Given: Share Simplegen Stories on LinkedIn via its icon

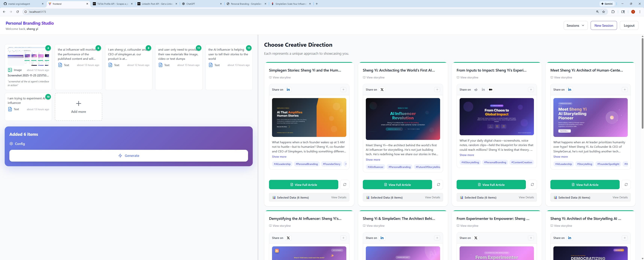Looking at the screenshot, I should click(288, 90).
